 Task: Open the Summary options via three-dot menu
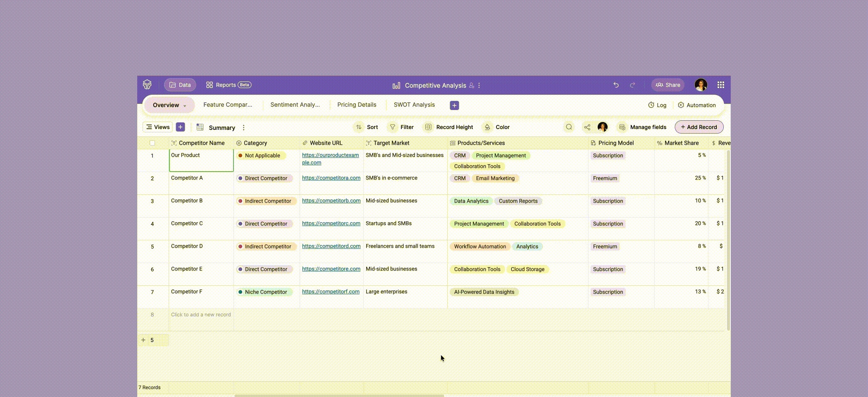[243, 127]
